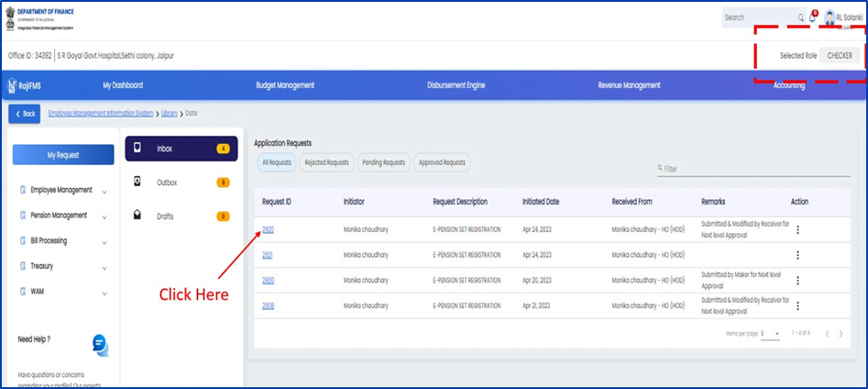
Task: Select the All Requests filter tab
Action: tap(276, 162)
